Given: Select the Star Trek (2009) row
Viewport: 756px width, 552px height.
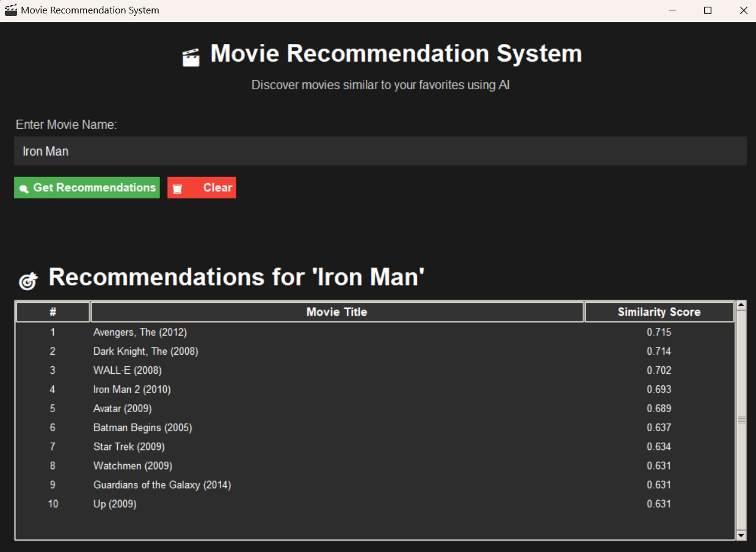Looking at the screenshot, I should 375,446.
